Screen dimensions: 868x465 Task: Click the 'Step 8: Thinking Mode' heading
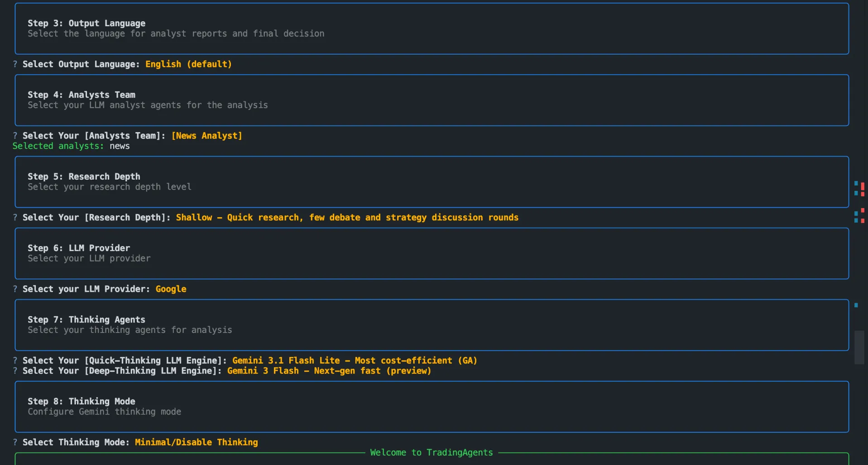coord(82,401)
